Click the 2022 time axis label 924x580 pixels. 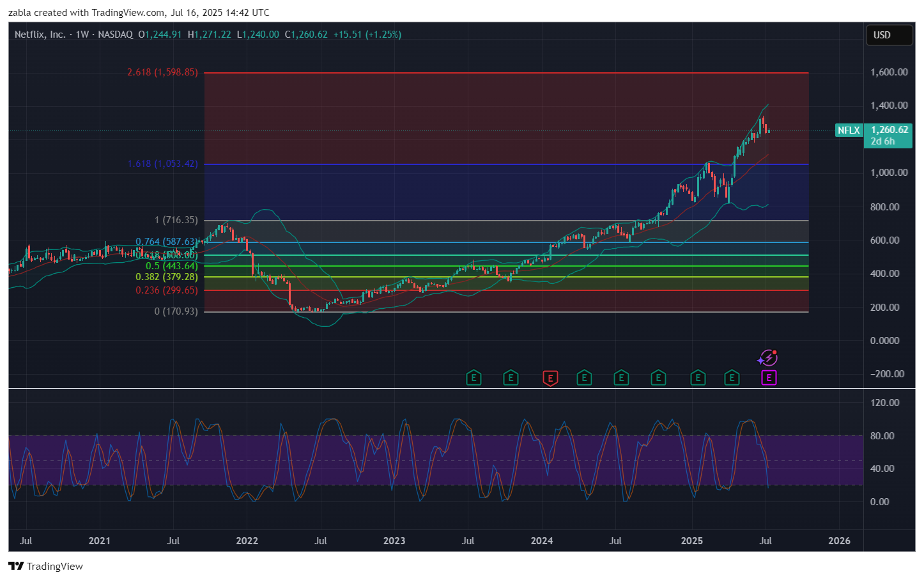click(x=247, y=541)
